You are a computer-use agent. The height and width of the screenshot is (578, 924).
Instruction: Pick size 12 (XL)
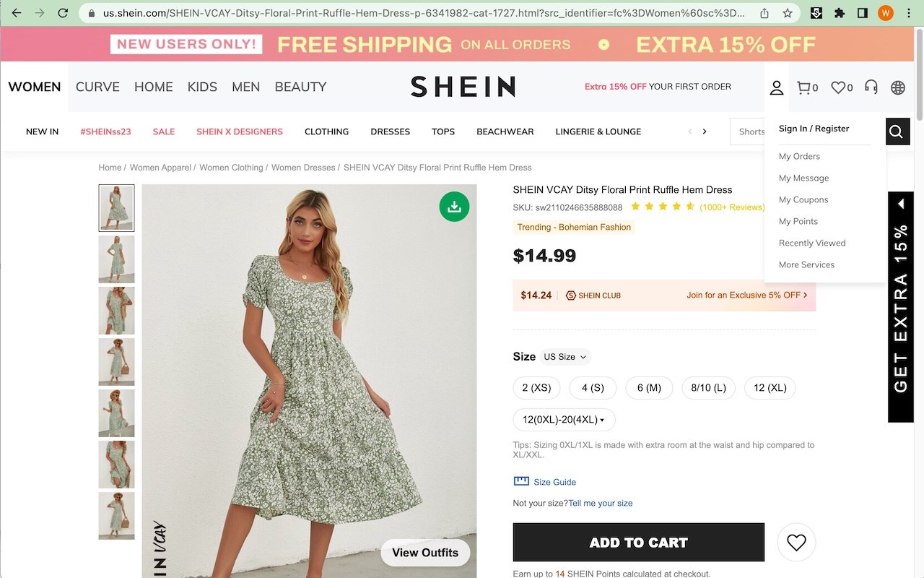point(770,388)
